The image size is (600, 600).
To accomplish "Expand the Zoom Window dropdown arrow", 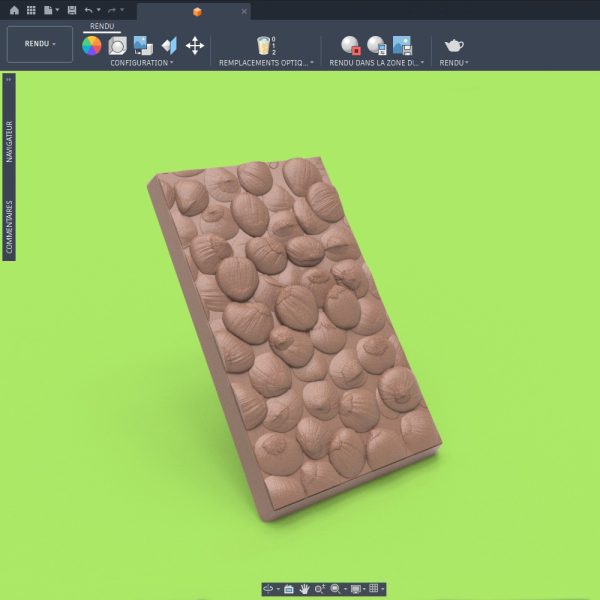I will (346, 589).
